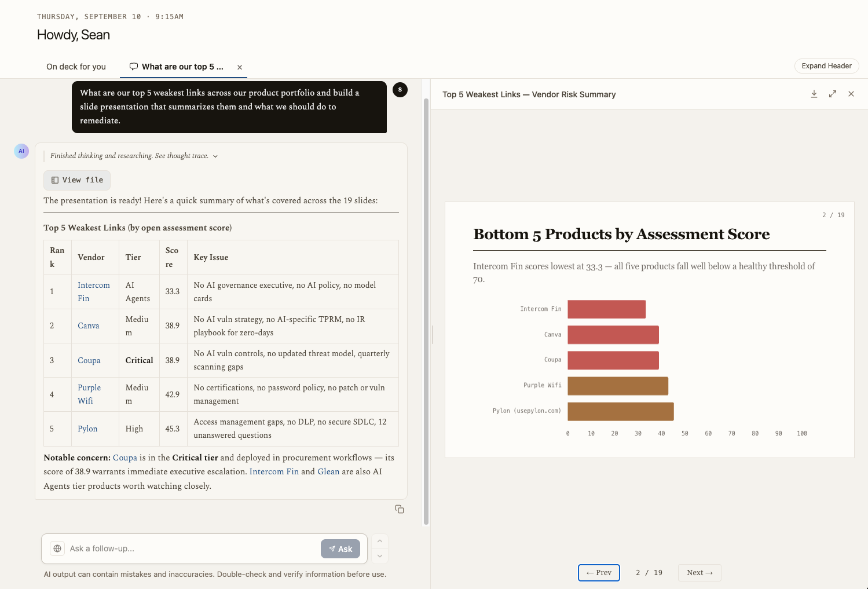Screen dimensions: 868x589
Task: Copy the AI response to clipboard
Action: tap(400, 509)
